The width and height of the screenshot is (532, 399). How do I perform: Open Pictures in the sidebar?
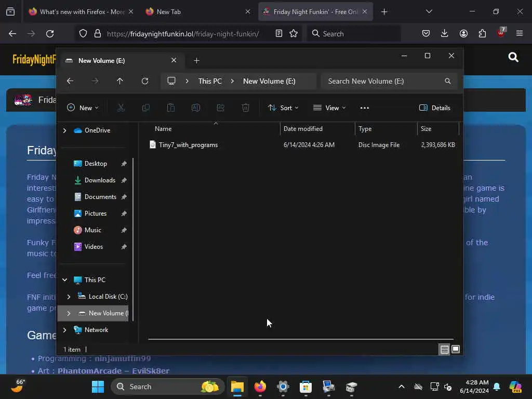pyautogui.click(x=96, y=214)
